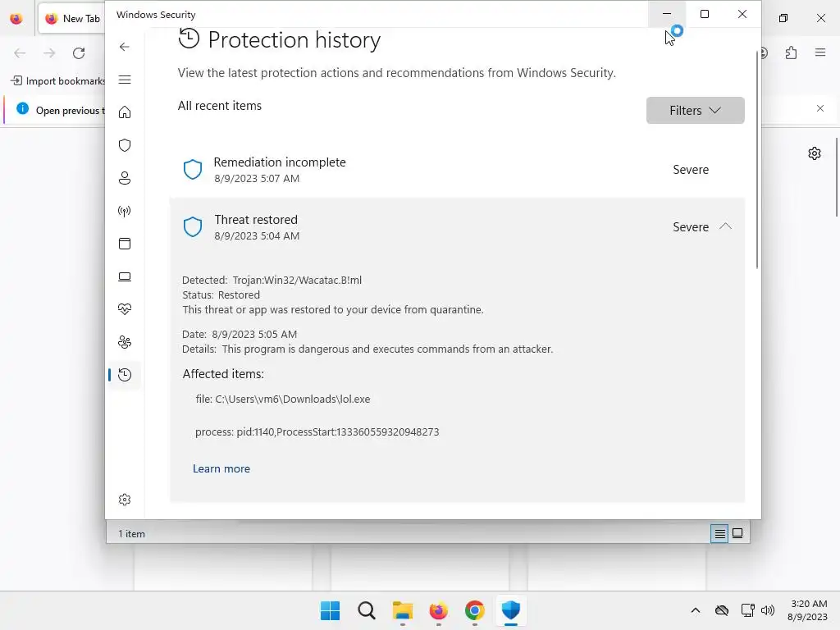Open the Filters dropdown
Screen dimensions: 840x630
pyautogui.click(x=695, y=110)
